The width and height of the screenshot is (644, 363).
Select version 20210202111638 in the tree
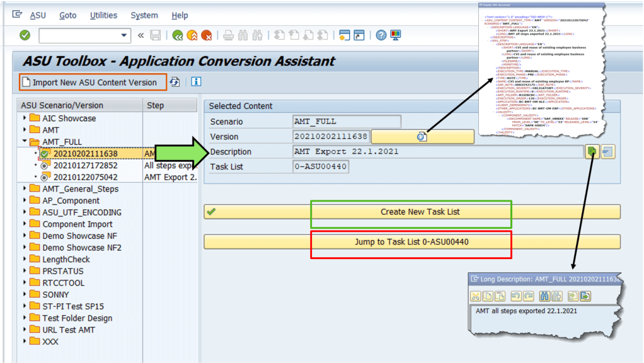(x=86, y=154)
